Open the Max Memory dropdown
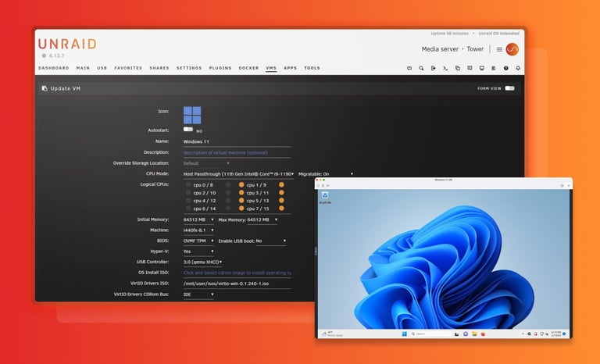Screen dimensions: 600x364 tap(262, 219)
